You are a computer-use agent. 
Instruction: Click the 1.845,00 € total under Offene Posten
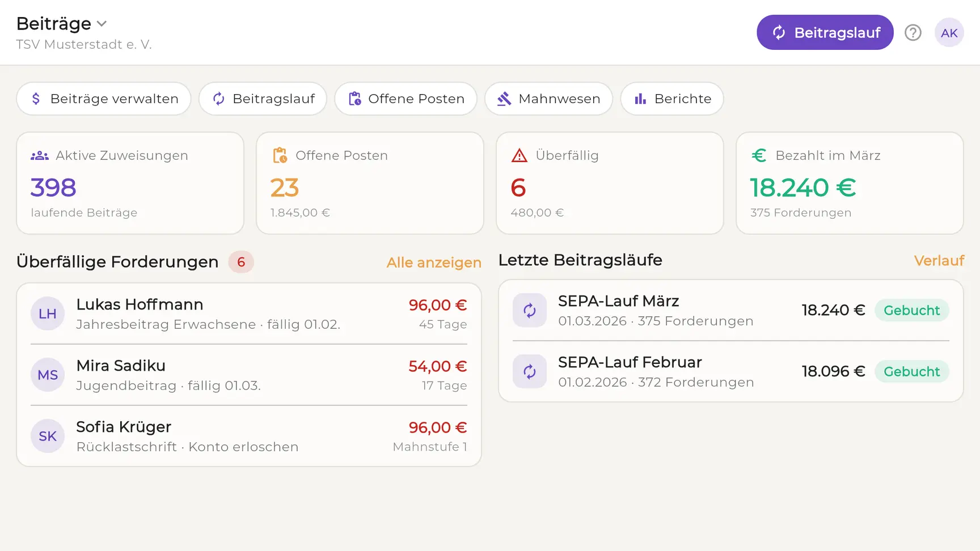pos(300,213)
